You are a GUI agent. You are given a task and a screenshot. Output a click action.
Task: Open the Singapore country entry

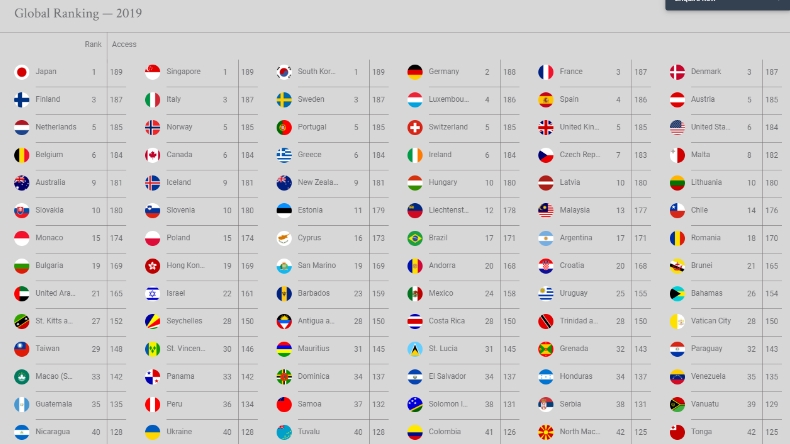[183, 72]
